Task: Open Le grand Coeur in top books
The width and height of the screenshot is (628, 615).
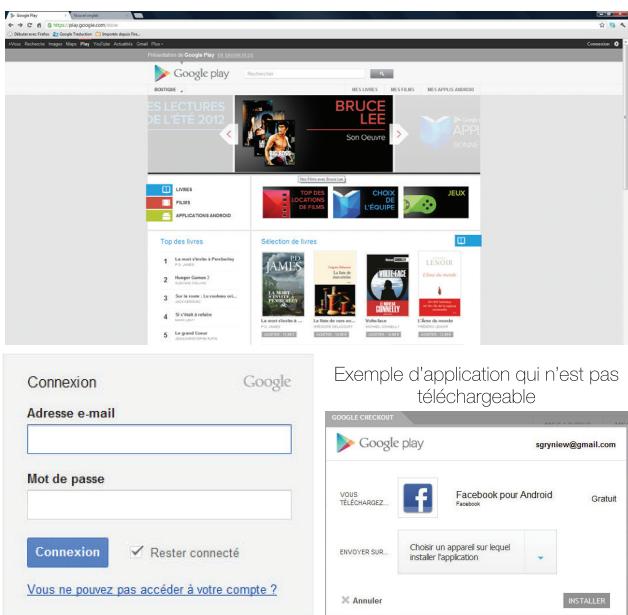Action: [191, 333]
